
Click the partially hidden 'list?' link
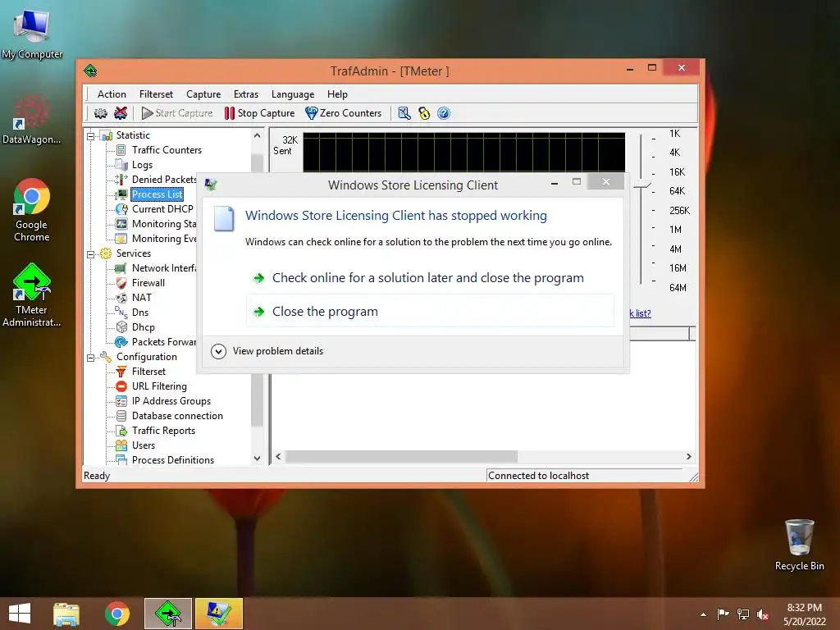(x=641, y=313)
